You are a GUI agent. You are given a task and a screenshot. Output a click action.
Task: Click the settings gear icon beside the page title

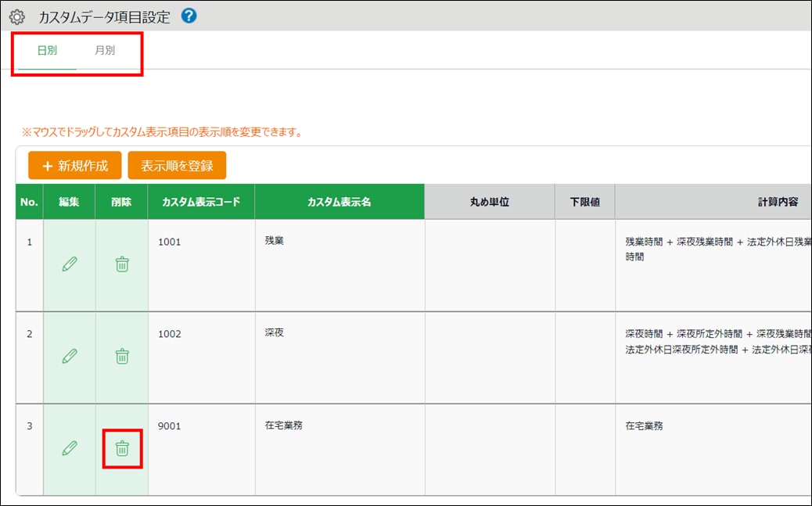click(16, 16)
